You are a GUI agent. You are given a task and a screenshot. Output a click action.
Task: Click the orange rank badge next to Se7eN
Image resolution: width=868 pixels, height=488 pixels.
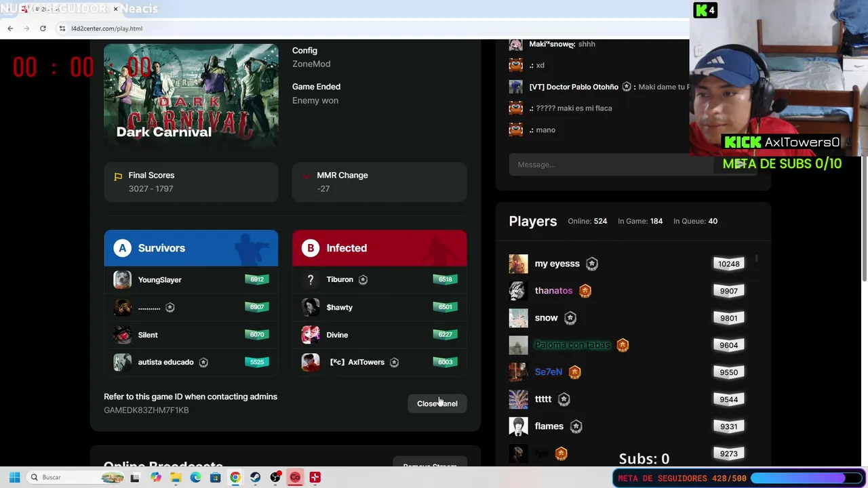coord(575,372)
